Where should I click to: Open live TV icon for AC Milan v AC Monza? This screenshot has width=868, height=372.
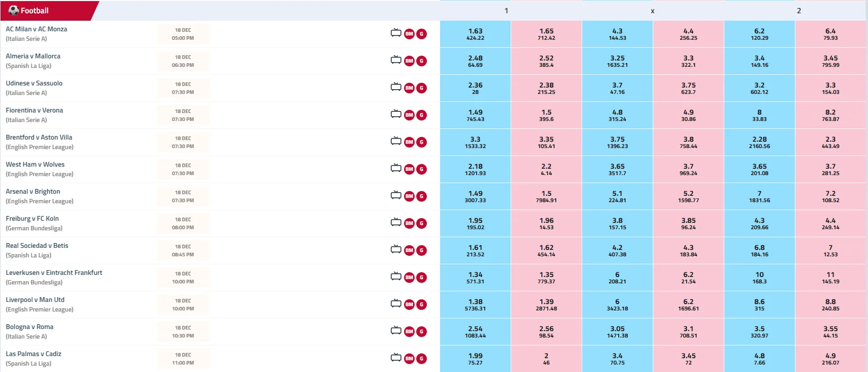(396, 33)
